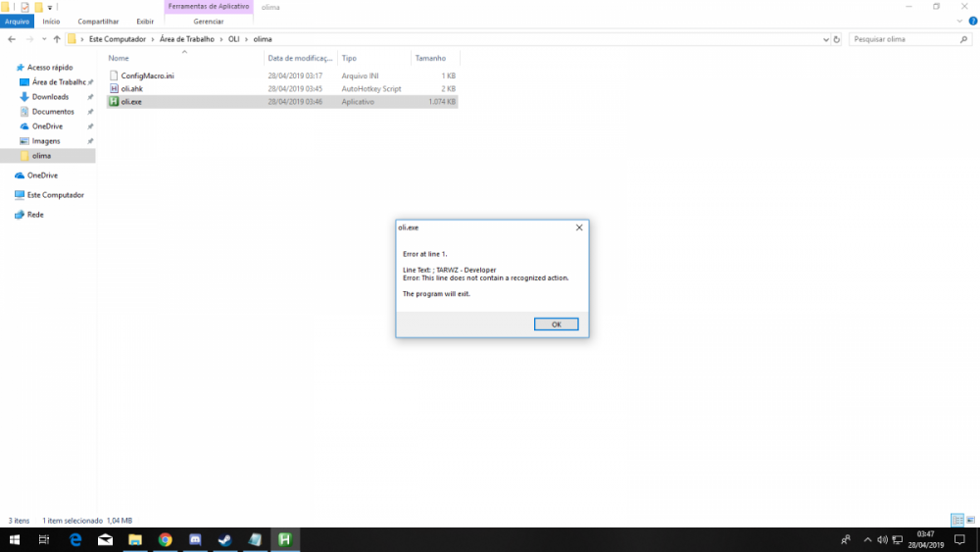Expand the ribbon with the chevron
The image size is (980, 552).
pyautogui.click(x=959, y=22)
